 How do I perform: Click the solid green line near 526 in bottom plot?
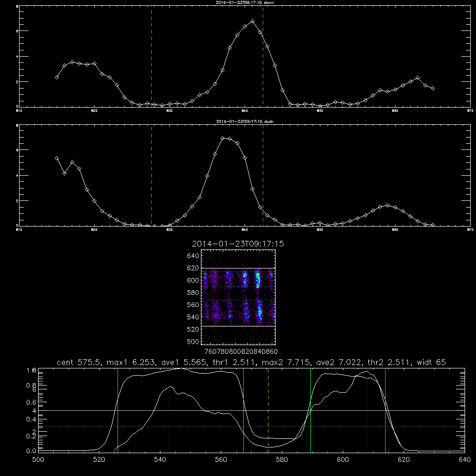(118, 410)
